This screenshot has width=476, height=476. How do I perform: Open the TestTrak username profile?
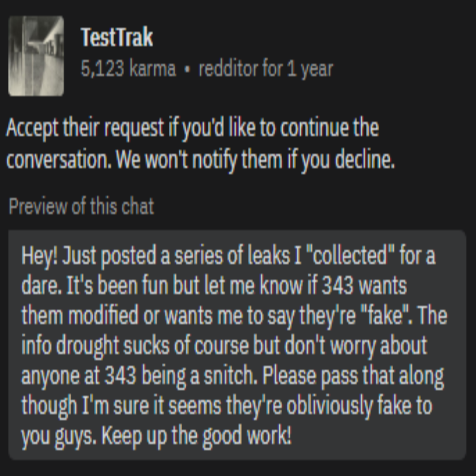click(x=117, y=37)
